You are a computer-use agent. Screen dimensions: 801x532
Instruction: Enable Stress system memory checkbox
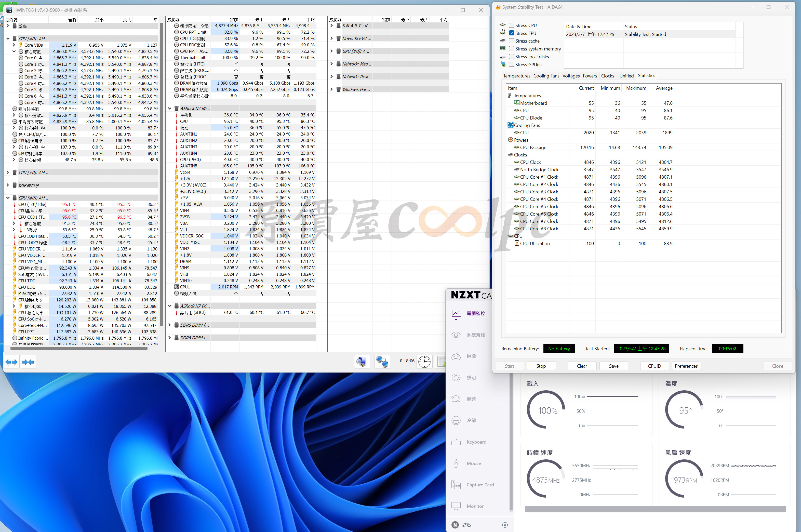coord(512,48)
